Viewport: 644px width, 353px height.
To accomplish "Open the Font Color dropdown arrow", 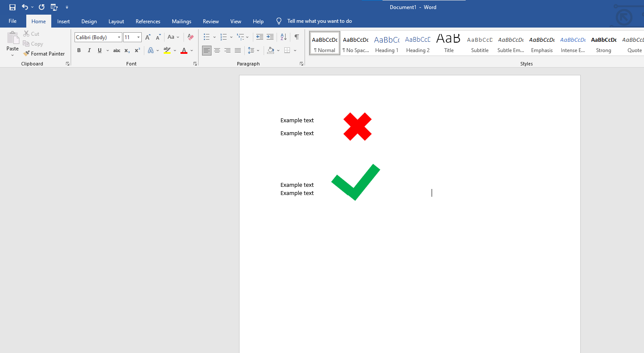I will coord(192,50).
